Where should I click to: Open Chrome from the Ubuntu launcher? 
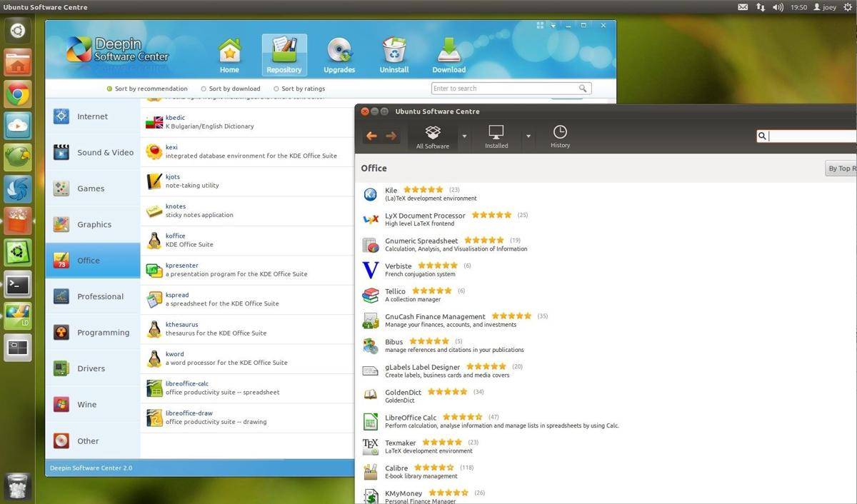click(x=18, y=94)
